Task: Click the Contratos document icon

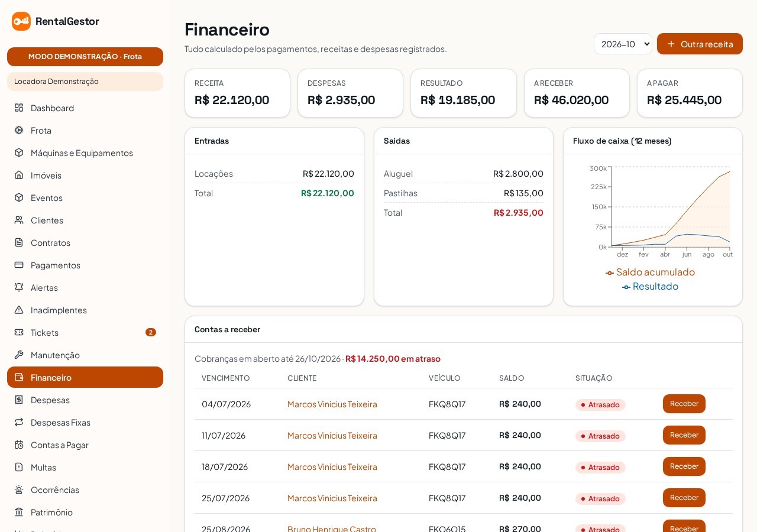Action: 19,242
